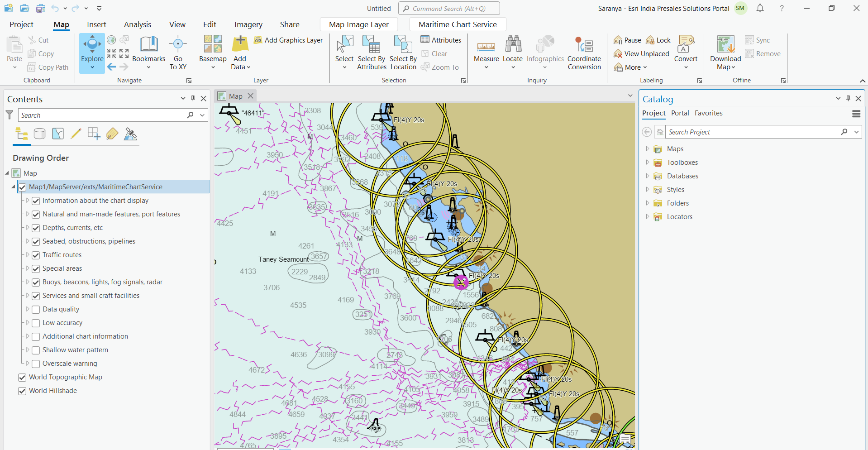Select the Explore navigation tool
The width and height of the screenshot is (868, 450).
(x=92, y=52)
